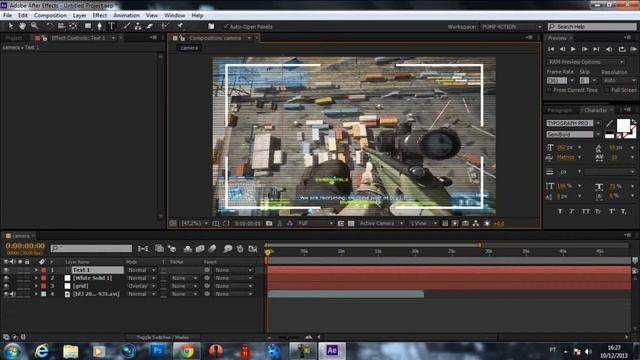Open the viewer resolution Full dropdown

pos(316,223)
